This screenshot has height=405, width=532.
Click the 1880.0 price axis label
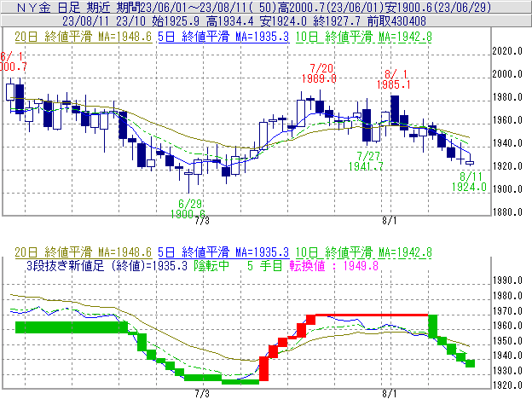507,212
